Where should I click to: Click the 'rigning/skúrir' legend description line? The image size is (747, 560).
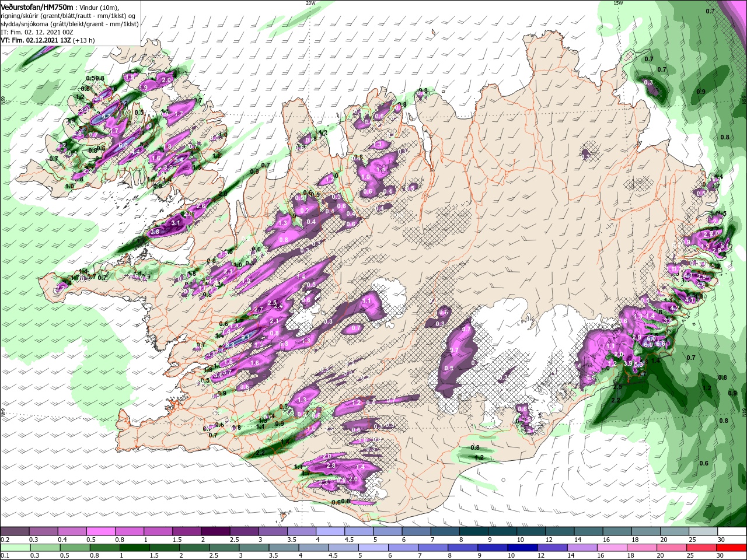pyautogui.click(x=68, y=16)
